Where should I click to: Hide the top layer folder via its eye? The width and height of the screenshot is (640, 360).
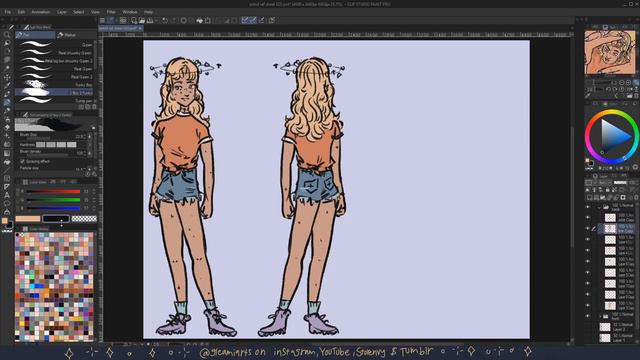coord(588,207)
